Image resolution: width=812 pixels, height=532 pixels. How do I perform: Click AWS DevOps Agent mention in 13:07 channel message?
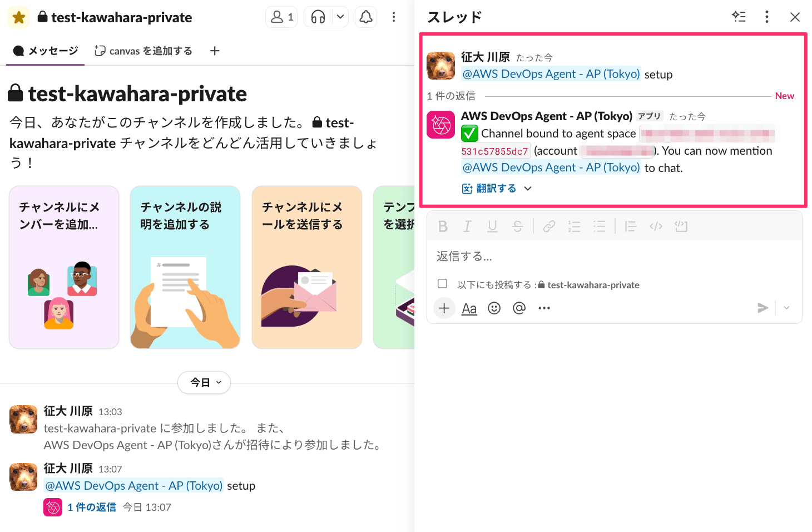(134, 486)
